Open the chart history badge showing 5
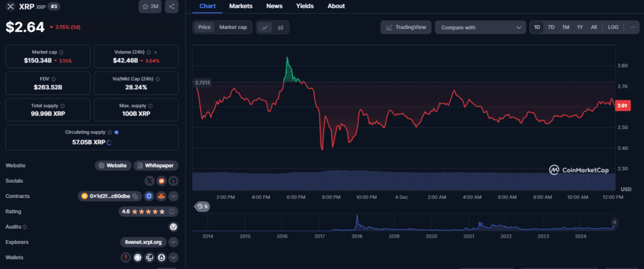Screen dimensions: 644x269 [202, 207]
